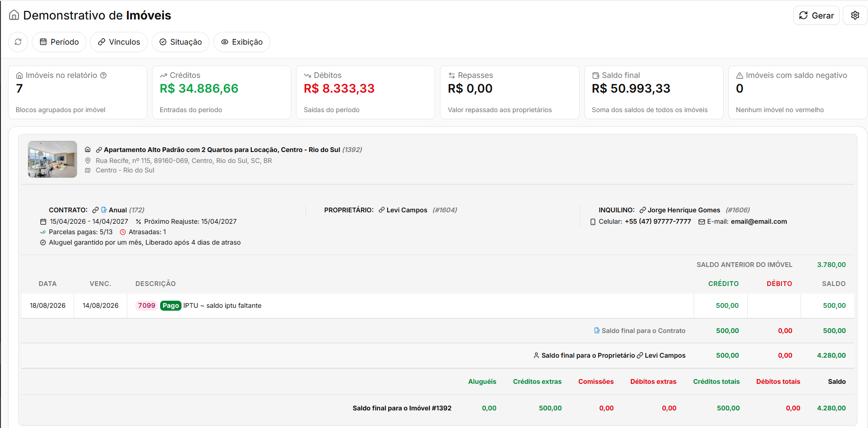Click the email address email@email.com
Viewport: 868px width, 428px height.
(x=759, y=221)
